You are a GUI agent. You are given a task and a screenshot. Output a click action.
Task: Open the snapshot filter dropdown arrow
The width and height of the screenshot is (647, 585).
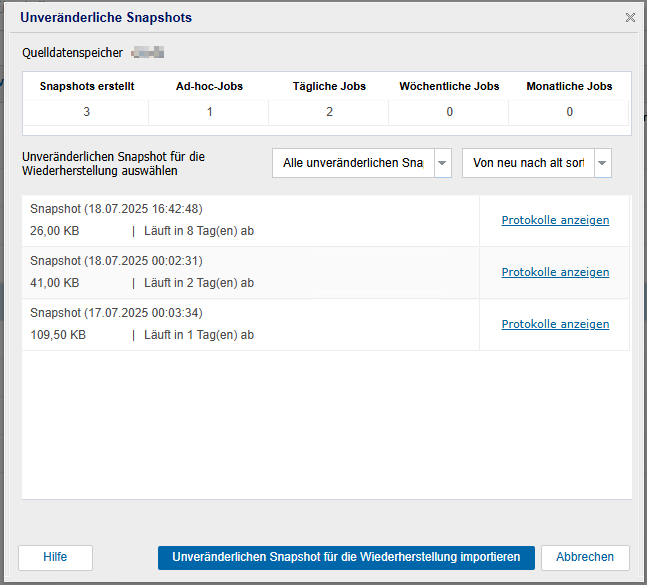tap(442, 163)
